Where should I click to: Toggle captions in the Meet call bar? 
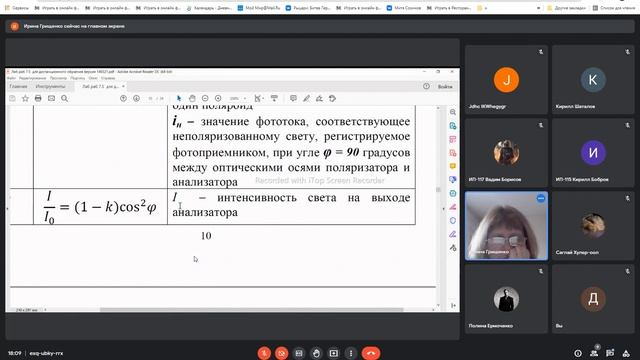[299, 353]
